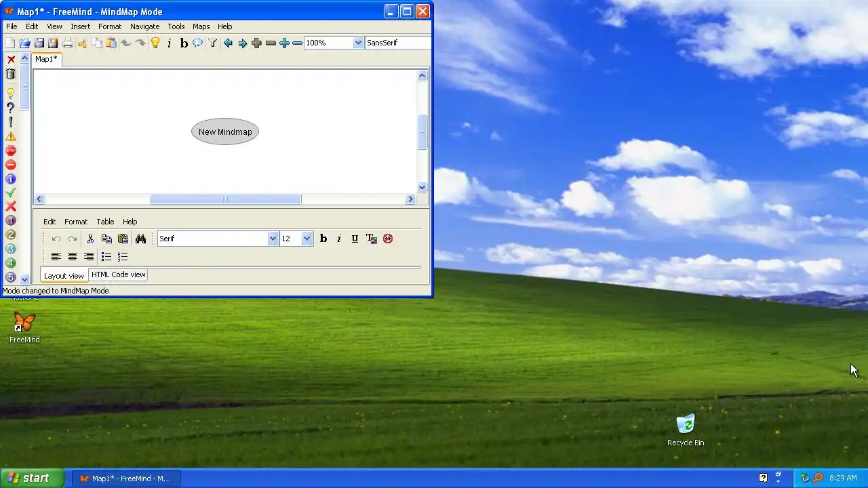Open the note editor font size 12 dropdown

pyautogui.click(x=307, y=239)
